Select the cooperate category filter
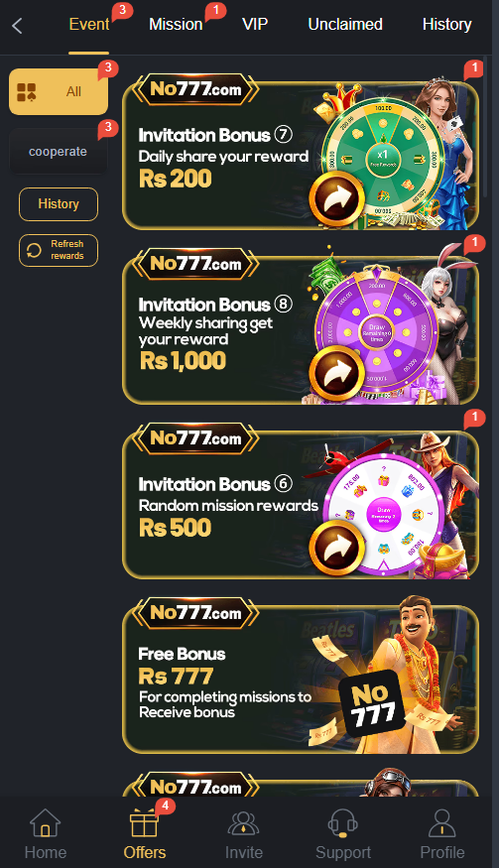The height and width of the screenshot is (868, 499). 59,152
